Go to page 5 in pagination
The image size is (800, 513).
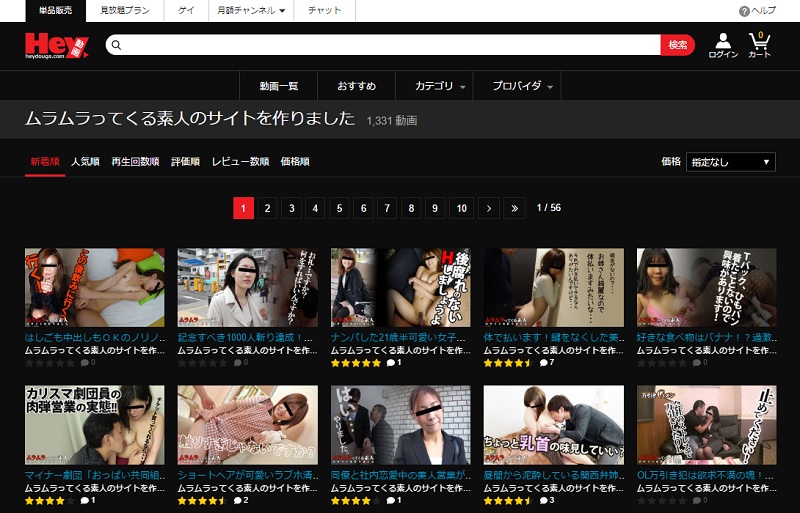point(339,208)
